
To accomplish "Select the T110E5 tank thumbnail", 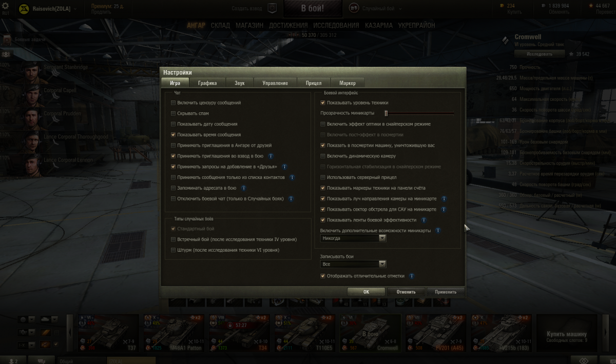I will pos(304,333).
